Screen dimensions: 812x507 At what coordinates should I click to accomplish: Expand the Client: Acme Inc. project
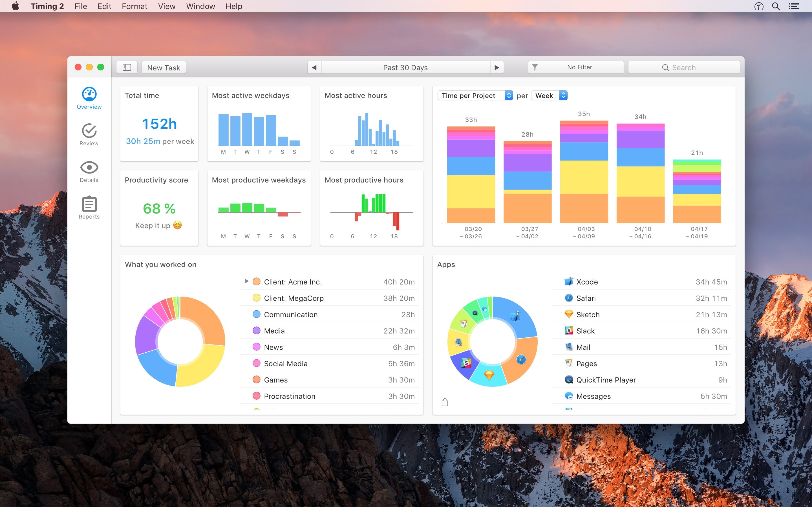pyautogui.click(x=246, y=281)
